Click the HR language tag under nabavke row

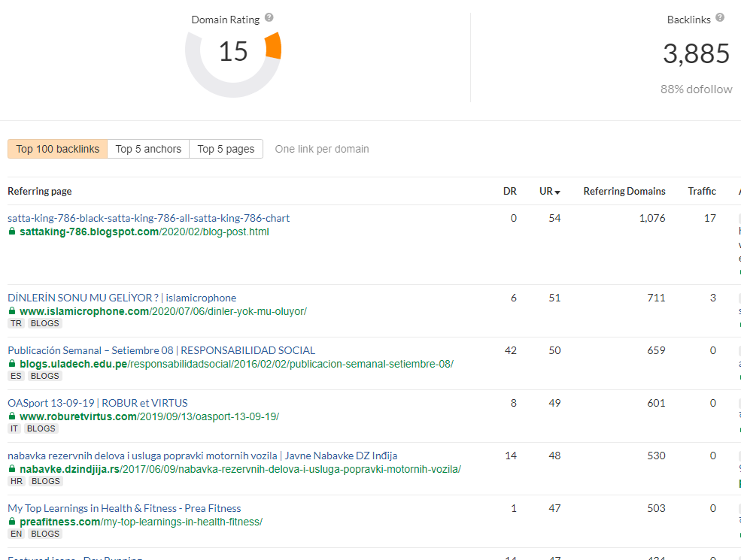point(17,481)
